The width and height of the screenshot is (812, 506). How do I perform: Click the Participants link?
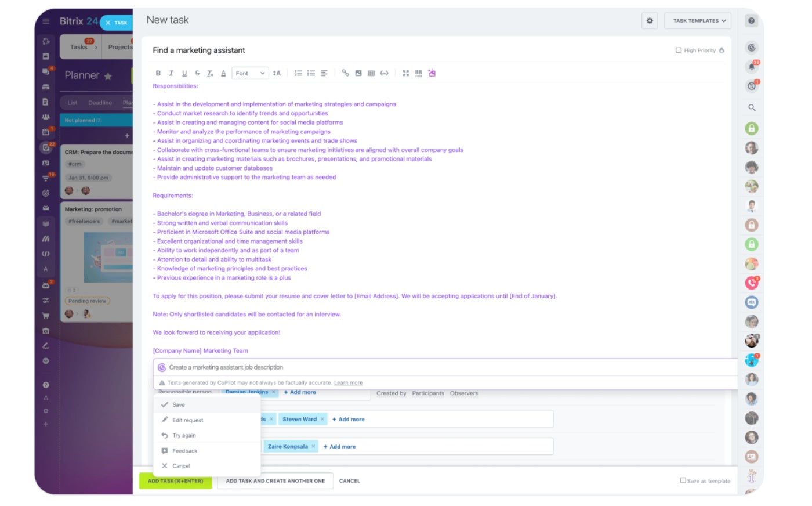point(428,393)
